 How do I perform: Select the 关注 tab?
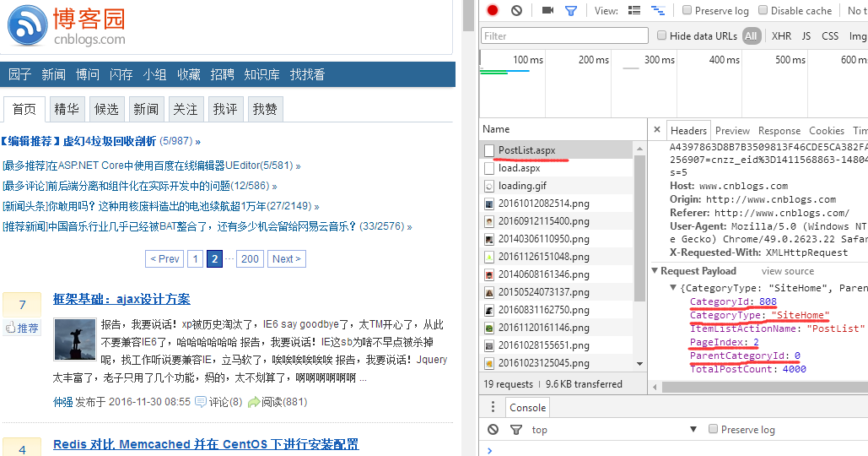coord(186,109)
